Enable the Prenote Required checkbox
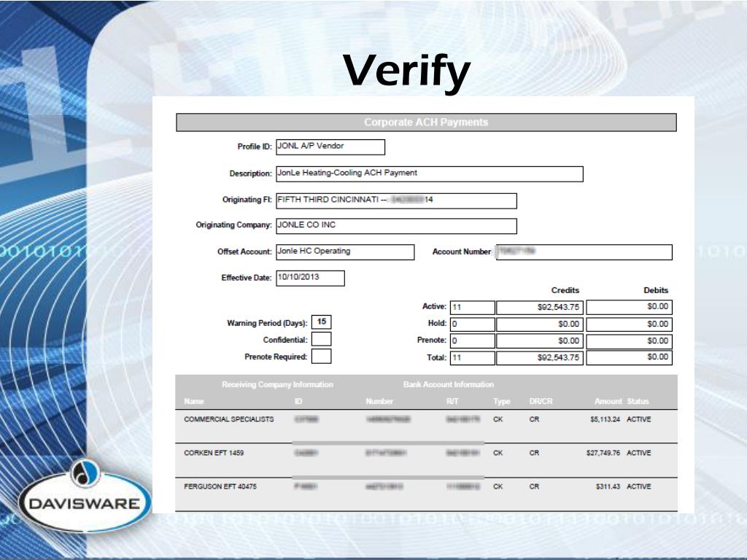 (x=321, y=356)
